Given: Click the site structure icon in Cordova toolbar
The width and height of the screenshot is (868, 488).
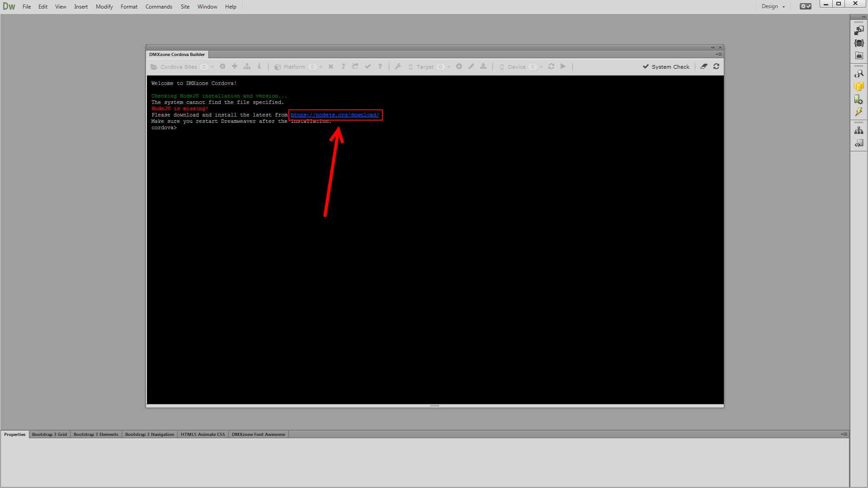Looking at the screenshot, I should click(247, 66).
